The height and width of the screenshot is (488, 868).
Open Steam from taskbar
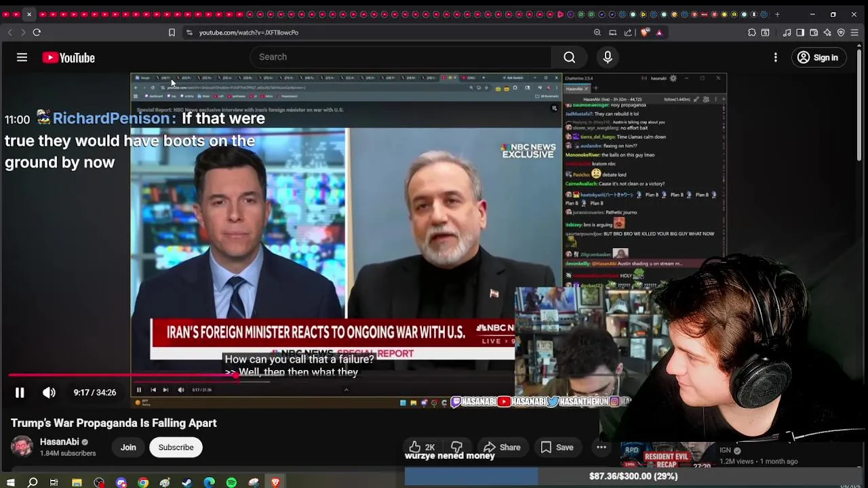[x=187, y=483]
